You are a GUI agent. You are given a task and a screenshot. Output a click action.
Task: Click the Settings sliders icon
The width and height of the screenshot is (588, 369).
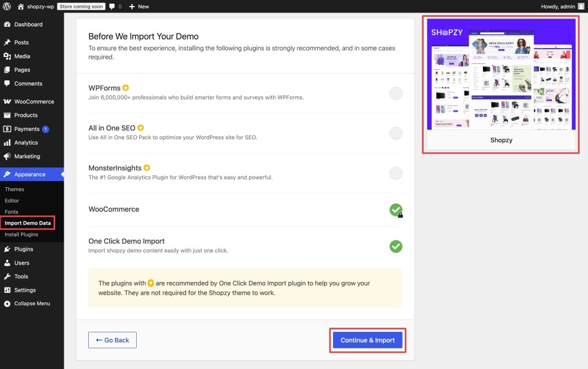(7, 290)
